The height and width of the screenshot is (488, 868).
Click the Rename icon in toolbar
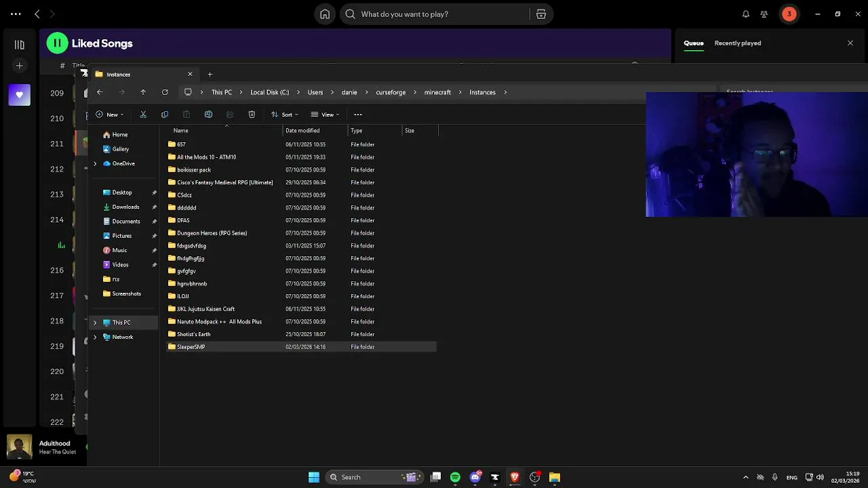click(x=208, y=115)
